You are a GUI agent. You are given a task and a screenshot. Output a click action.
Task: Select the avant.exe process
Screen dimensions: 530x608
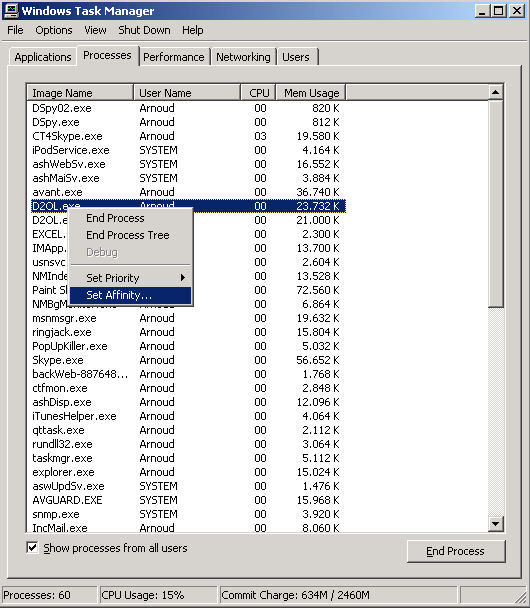(186, 192)
